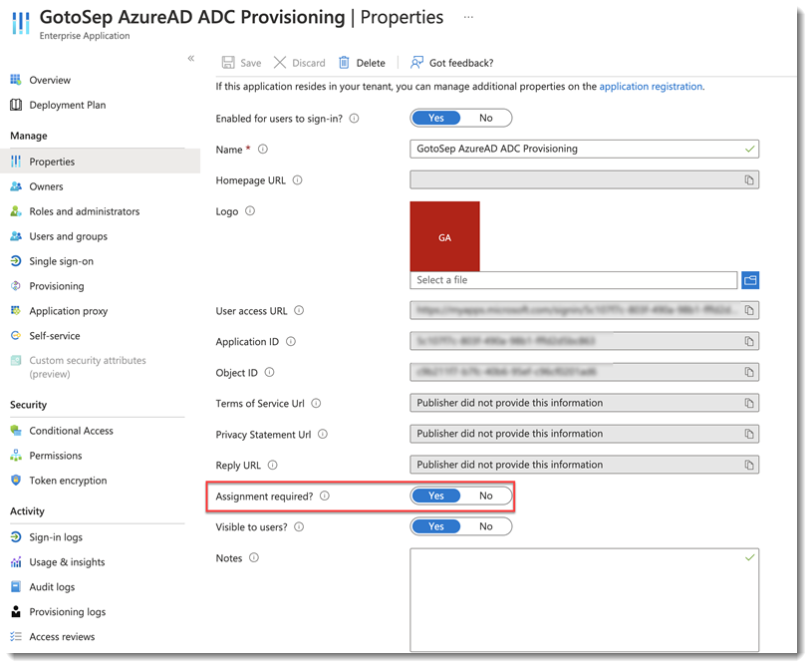Screen dimensions: 812x668
Task: Show the User access URL info tooltip
Action: 299,310
